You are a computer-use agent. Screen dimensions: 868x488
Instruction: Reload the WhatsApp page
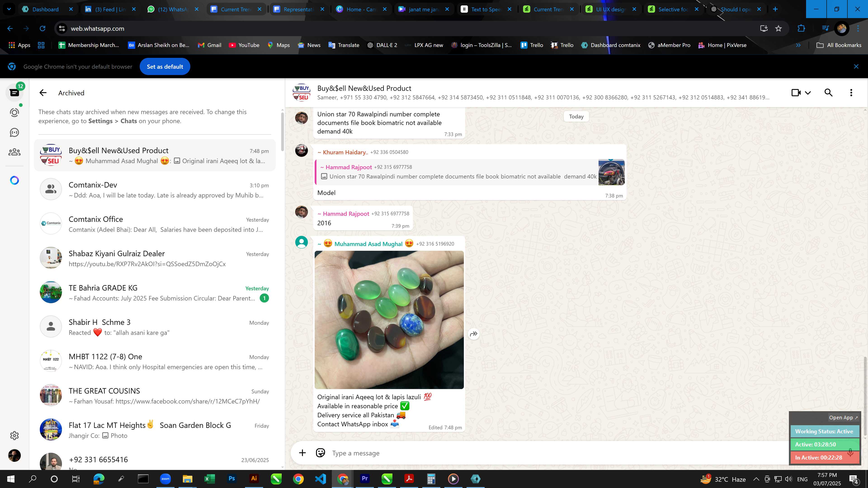(x=42, y=29)
